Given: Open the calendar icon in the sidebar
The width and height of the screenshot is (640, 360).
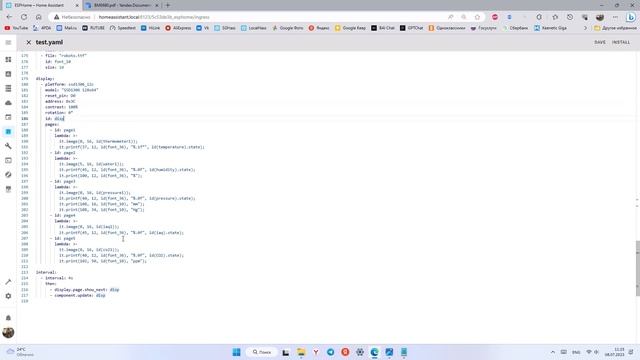Looking at the screenshot, I should pos(8,117).
